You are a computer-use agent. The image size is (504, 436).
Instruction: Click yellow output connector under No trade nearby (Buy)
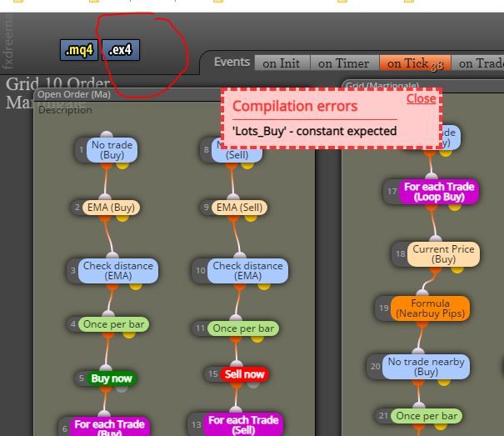pos(444,382)
